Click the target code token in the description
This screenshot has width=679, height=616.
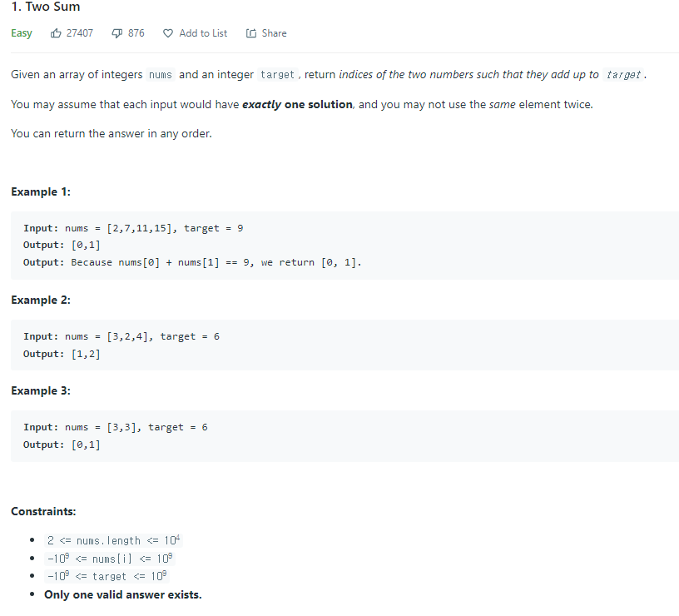point(278,74)
